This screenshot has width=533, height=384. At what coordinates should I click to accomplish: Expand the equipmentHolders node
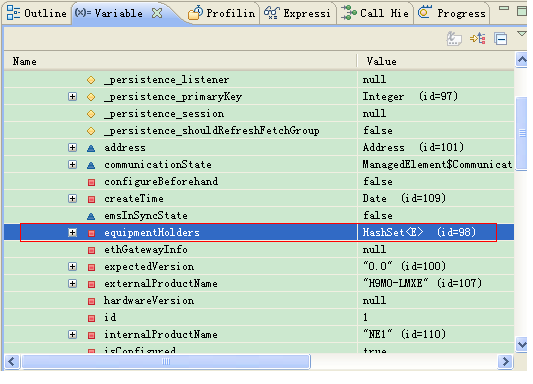coord(72,232)
